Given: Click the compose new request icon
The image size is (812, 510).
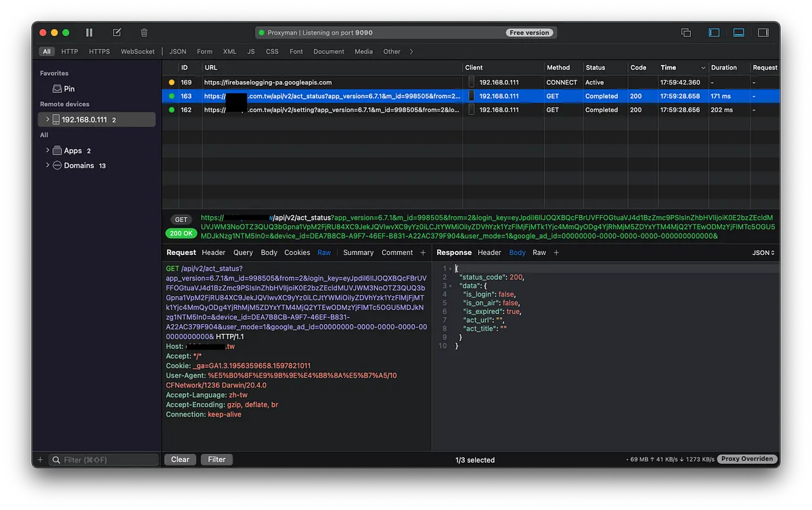Looking at the screenshot, I should point(117,32).
